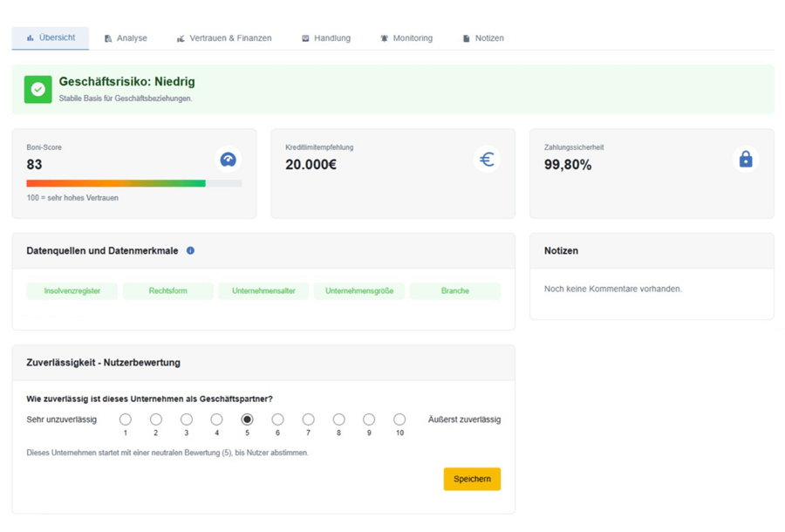Click the Insolvenzregister data source tag
Image resolution: width=785 pixels, height=532 pixels.
[72, 291]
